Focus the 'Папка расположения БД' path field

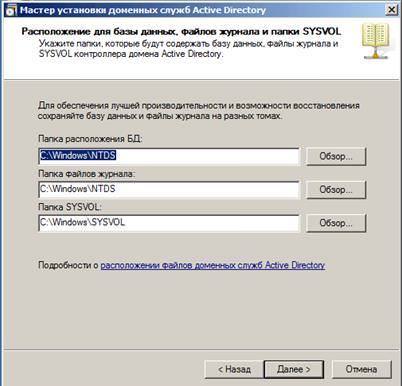169,156
